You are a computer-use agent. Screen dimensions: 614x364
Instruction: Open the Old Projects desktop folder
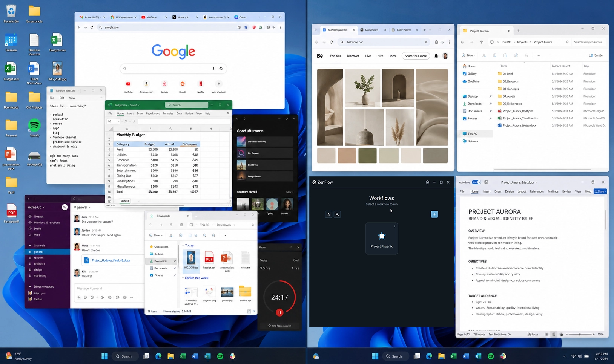[34, 100]
